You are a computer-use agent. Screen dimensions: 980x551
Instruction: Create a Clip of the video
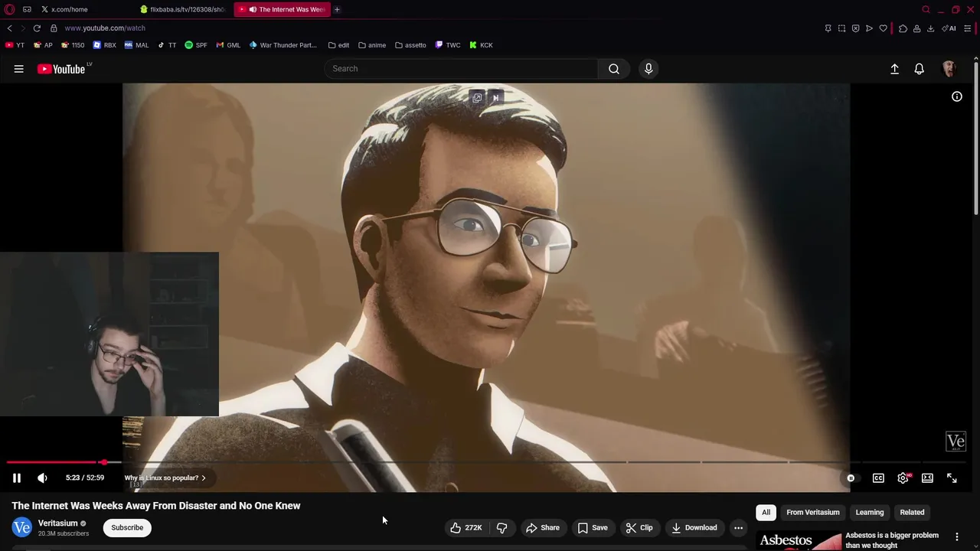(x=639, y=527)
